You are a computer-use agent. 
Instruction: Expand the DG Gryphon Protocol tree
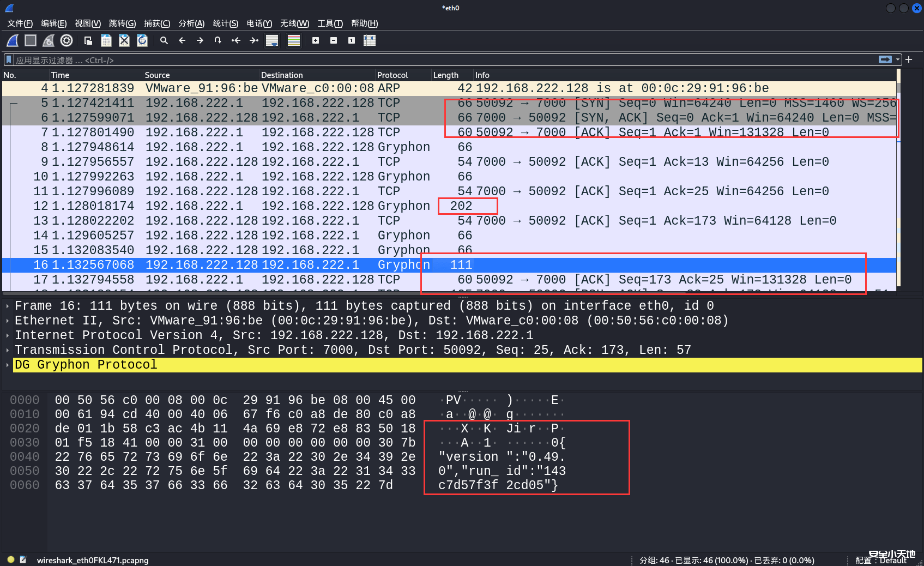tap(7, 365)
